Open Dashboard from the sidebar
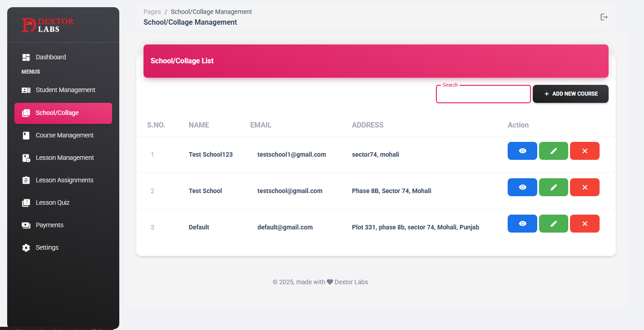Screen dimensions: 644x330 (51, 57)
